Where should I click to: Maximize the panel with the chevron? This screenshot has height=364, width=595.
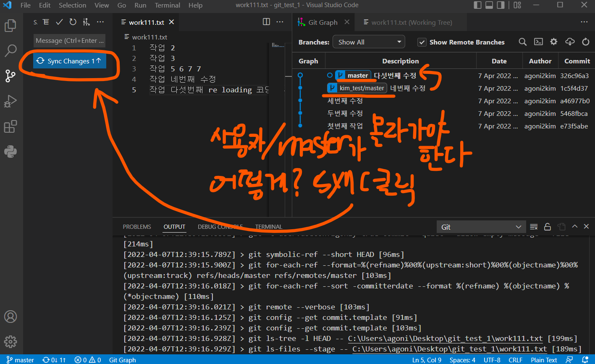click(574, 227)
